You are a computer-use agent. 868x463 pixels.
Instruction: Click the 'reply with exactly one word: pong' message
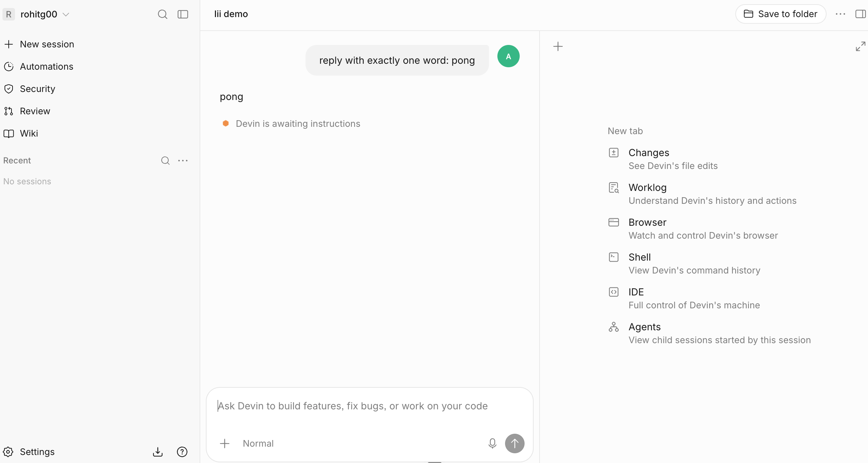tap(397, 60)
